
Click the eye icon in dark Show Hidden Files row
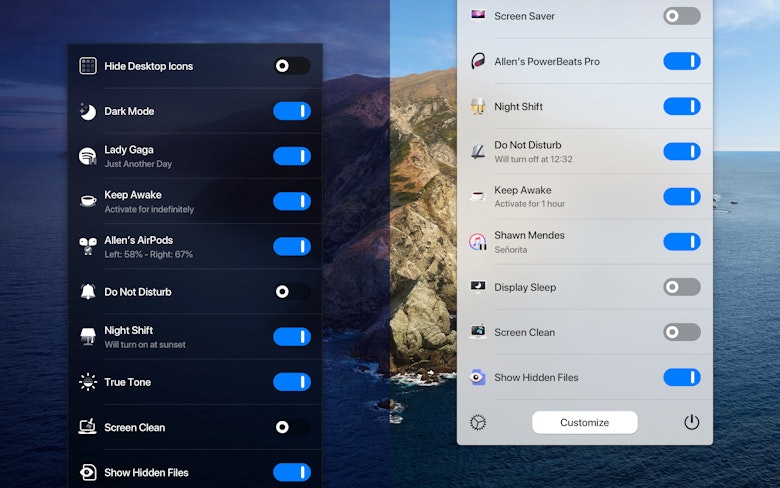[88, 472]
